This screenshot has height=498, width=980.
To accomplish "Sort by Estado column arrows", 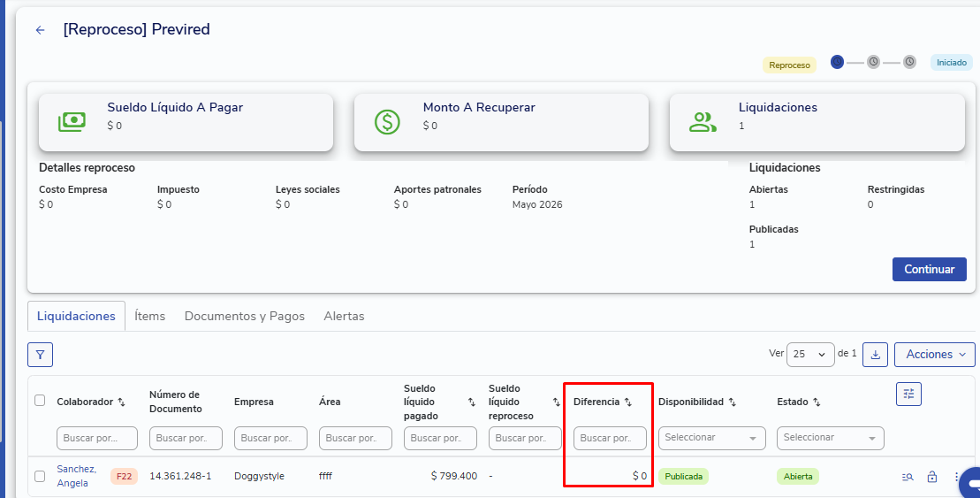I will [x=817, y=402].
